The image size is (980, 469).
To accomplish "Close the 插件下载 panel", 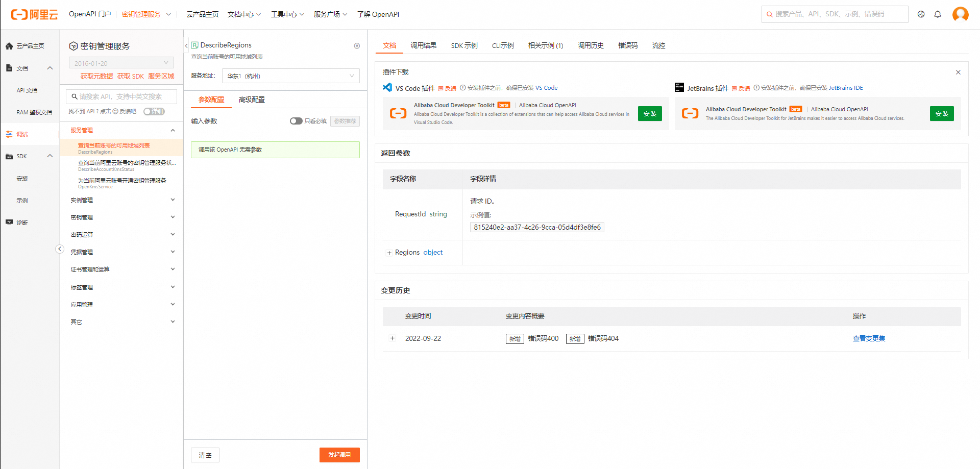I will pyautogui.click(x=958, y=72).
